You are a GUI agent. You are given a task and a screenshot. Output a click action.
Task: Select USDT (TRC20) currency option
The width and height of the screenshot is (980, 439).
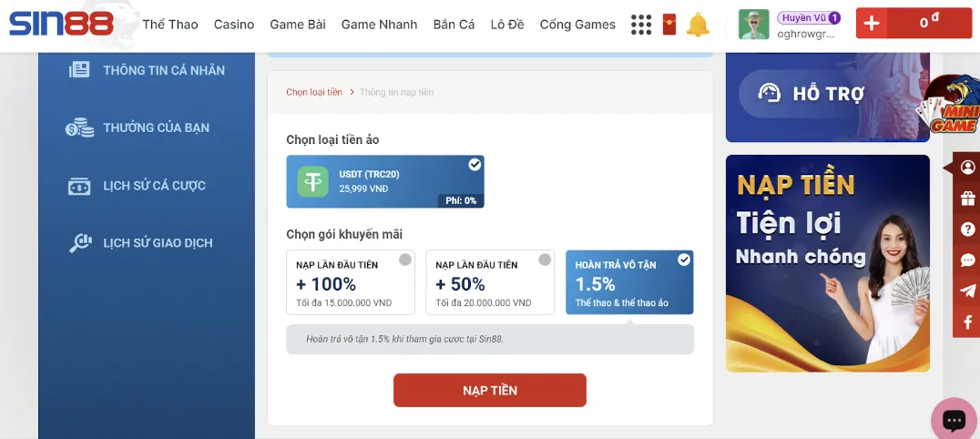[384, 181]
